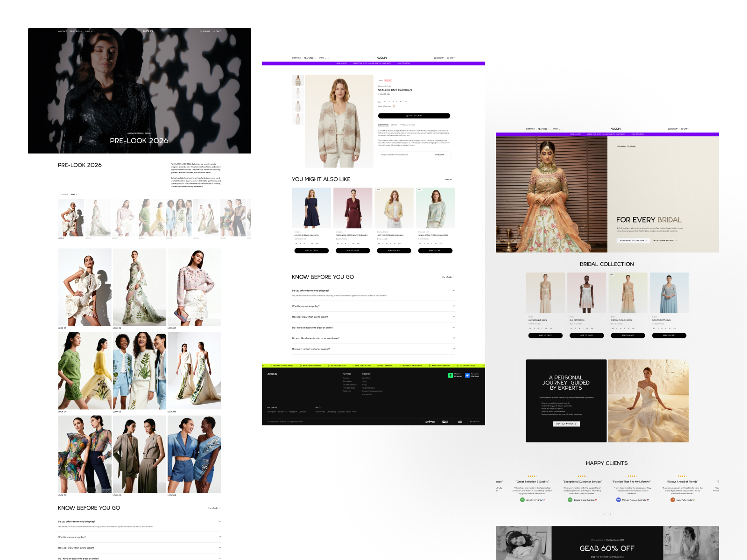Open the INFO navigation dropdown
This screenshot has height=560, width=747.
322,58
